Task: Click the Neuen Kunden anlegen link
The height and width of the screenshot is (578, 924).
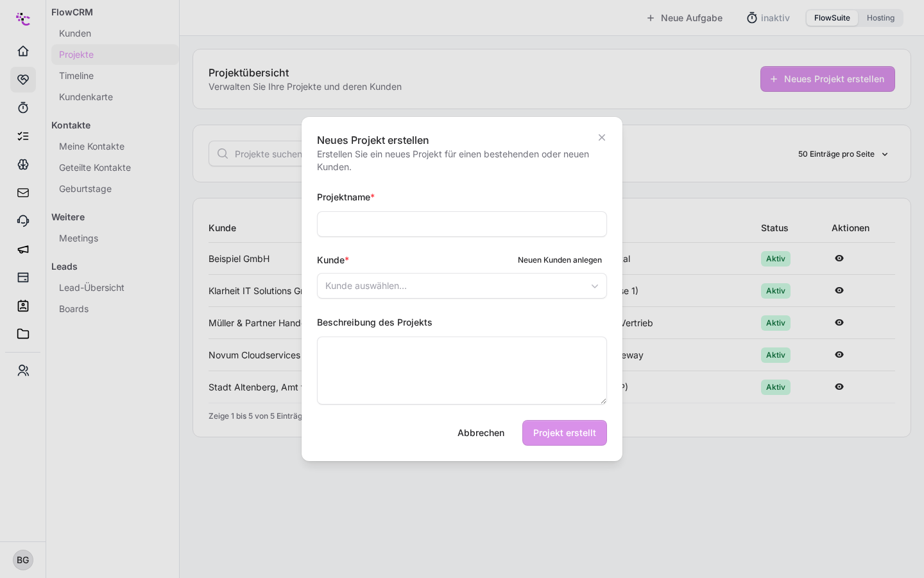Action: [560, 260]
